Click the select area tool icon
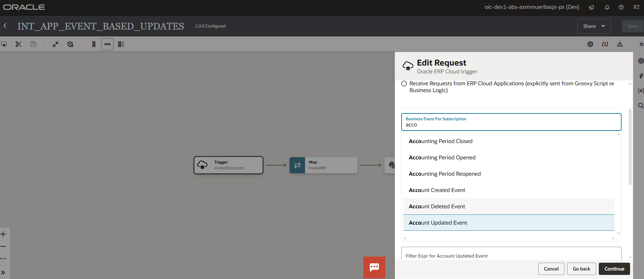Screen dimensions: 644x279 (x=4, y=44)
